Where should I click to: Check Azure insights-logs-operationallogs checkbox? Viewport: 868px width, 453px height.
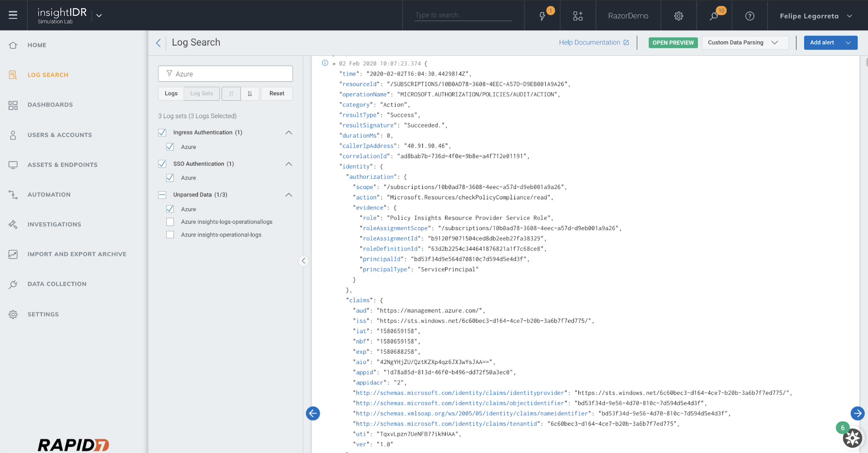170,222
